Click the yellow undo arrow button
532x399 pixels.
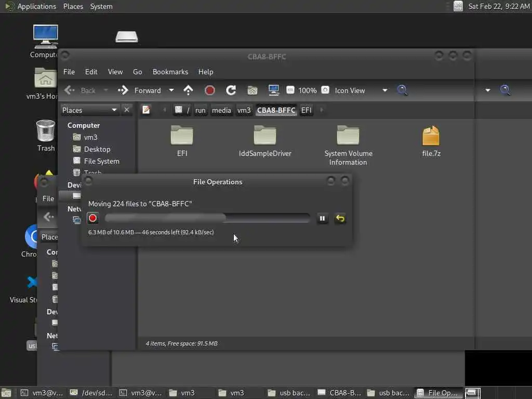(x=340, y=219)
